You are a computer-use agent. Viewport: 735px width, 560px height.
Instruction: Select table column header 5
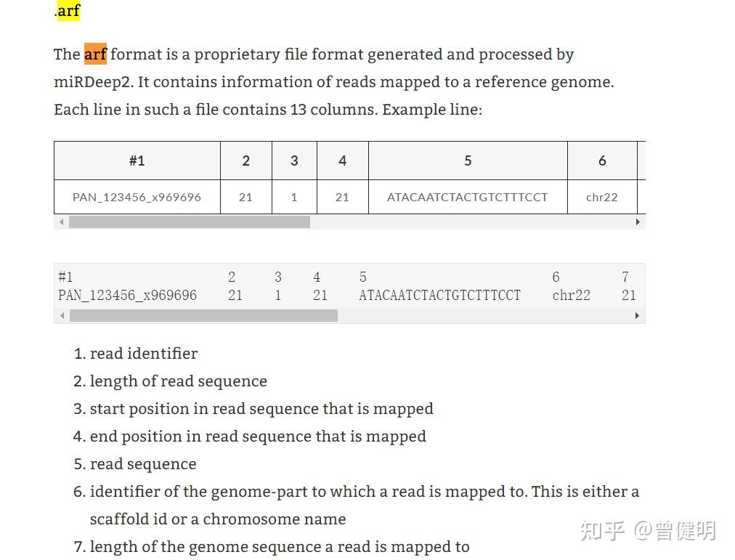tap(468, 161)
